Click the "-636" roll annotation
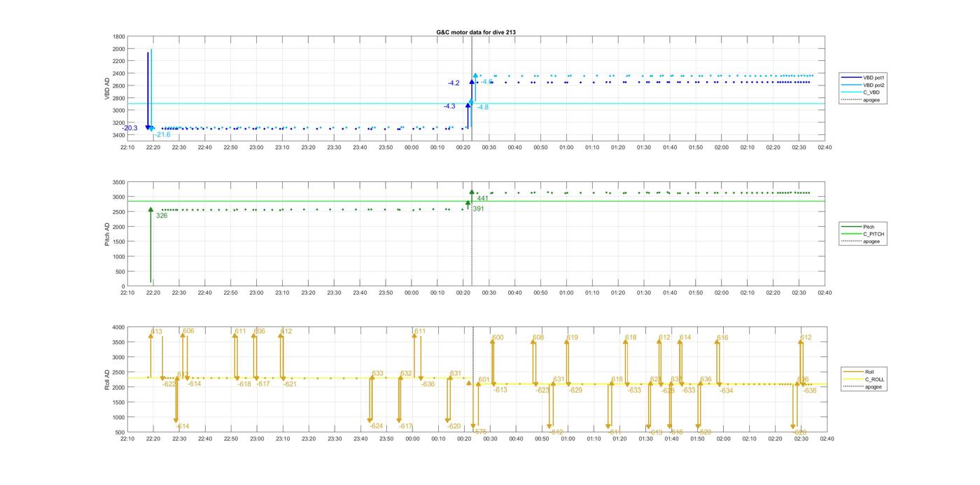This screenshot has width=980, height=485. click(x=428, y=384)
